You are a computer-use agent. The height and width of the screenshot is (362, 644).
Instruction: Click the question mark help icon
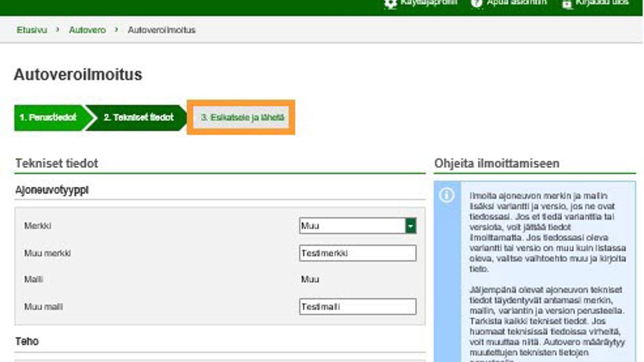coord(477,3)
